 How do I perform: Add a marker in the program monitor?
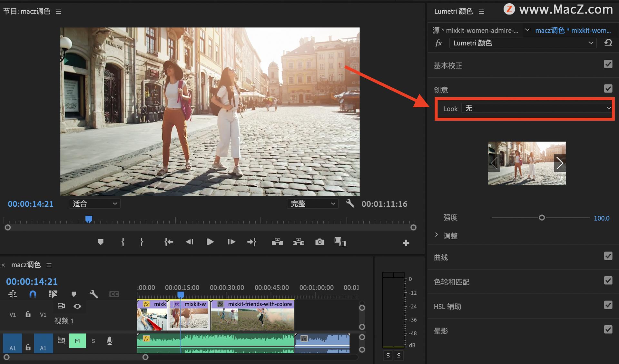click(x=101, y=242)
